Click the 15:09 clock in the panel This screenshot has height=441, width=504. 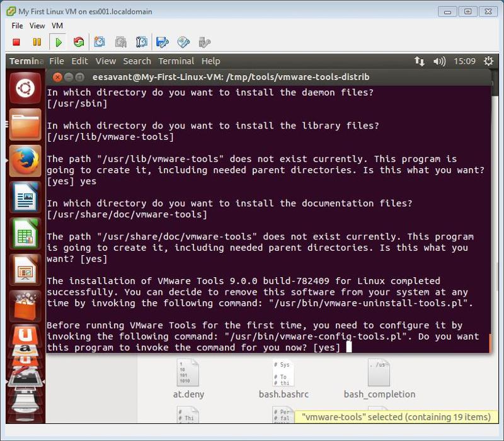[x=464, y=61]
